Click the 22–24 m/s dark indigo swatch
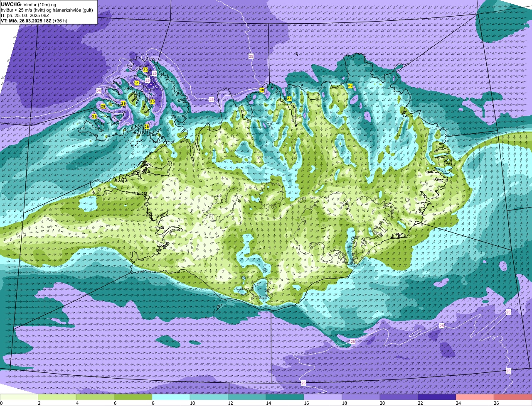 tap(437, 397)
